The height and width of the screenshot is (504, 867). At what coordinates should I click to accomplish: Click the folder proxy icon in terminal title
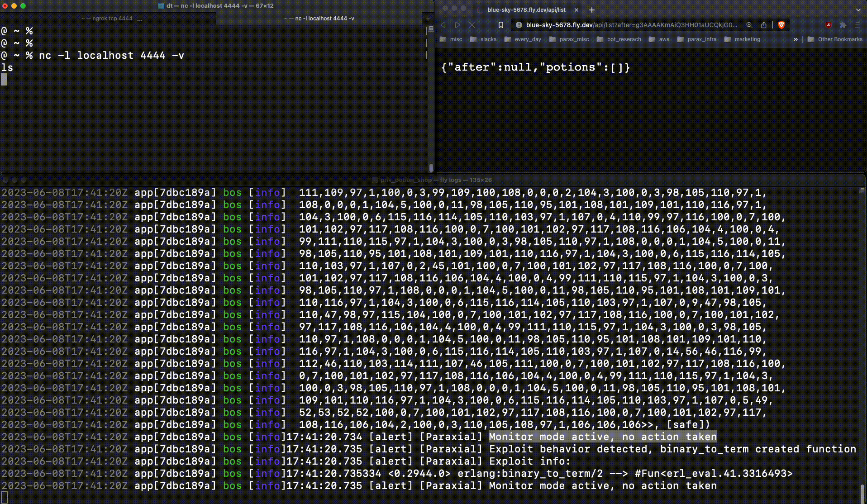tap(161, 6)
